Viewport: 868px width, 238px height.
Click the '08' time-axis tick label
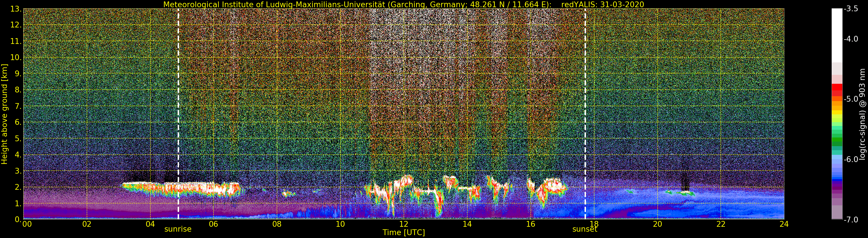pyautogui.click(x=277, y=224)
